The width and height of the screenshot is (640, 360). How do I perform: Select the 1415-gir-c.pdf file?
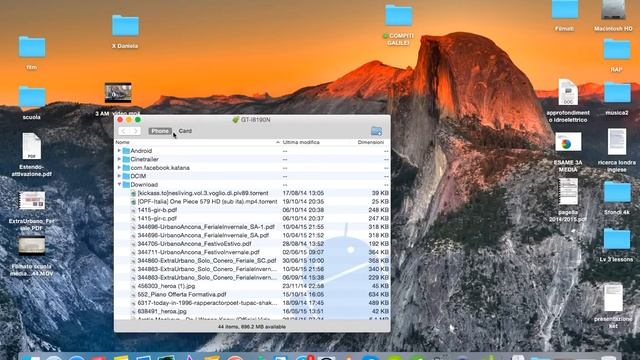click(x=252, y=218)
